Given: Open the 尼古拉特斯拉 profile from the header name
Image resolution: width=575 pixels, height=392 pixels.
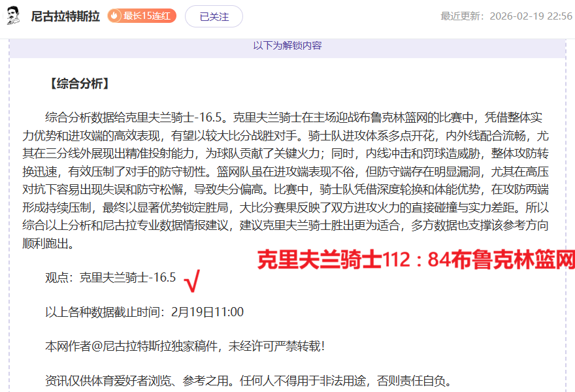Looking at the screenshot, I should pos(65,16).
